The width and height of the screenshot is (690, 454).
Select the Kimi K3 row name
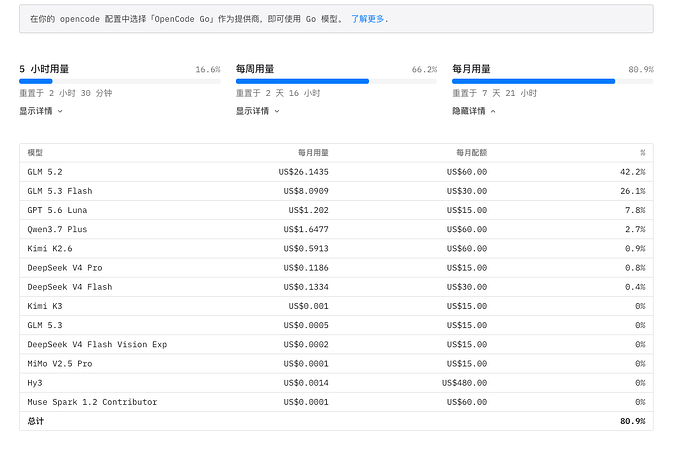tap(45, 306)
